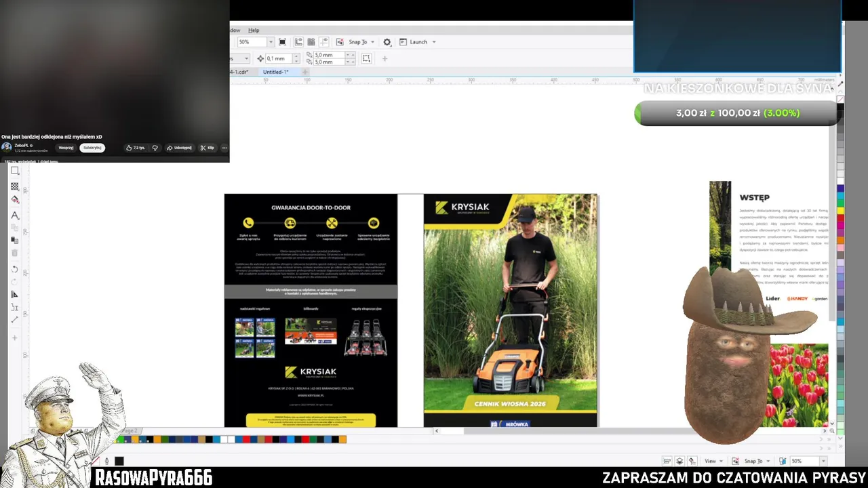Click the Subskrybuj button in YouTube window
Viewport: 868px width, 488px height.
pyautogui.click(x=92, y=148)
